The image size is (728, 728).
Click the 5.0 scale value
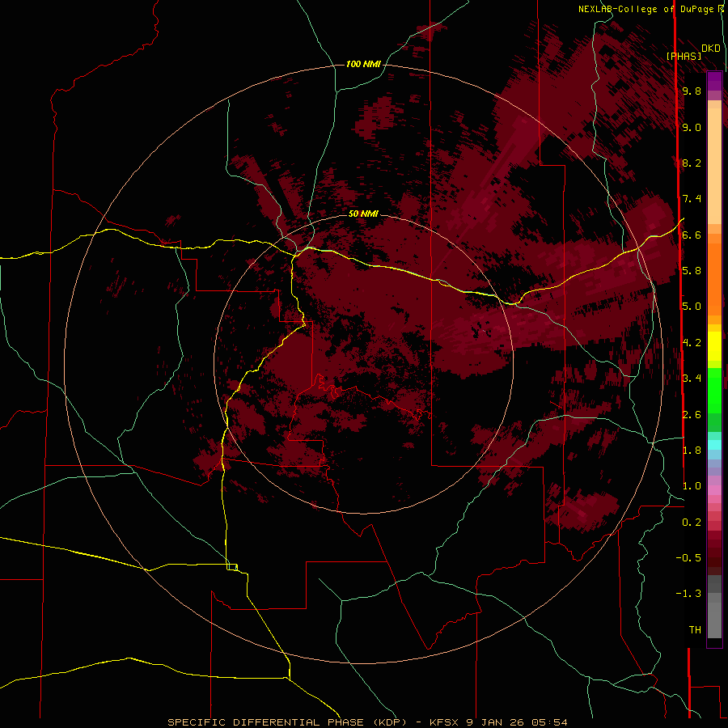[x=692, y=307]
